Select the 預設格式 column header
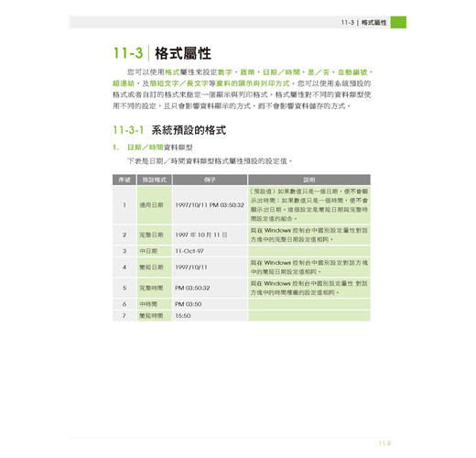 click(155, 180)
